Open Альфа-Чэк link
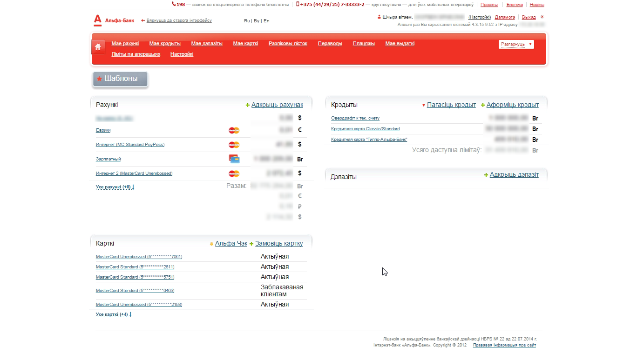The image size is (644, 360). click(231, 243)
